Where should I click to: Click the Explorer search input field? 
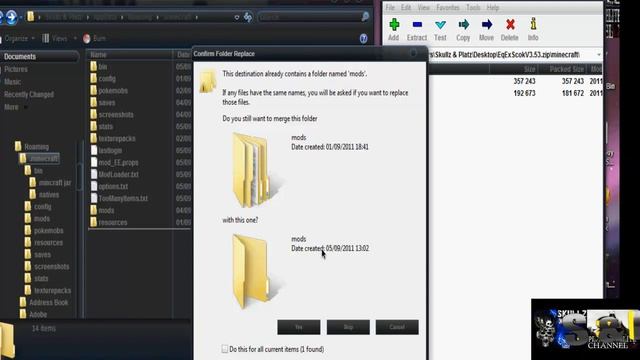309,17
